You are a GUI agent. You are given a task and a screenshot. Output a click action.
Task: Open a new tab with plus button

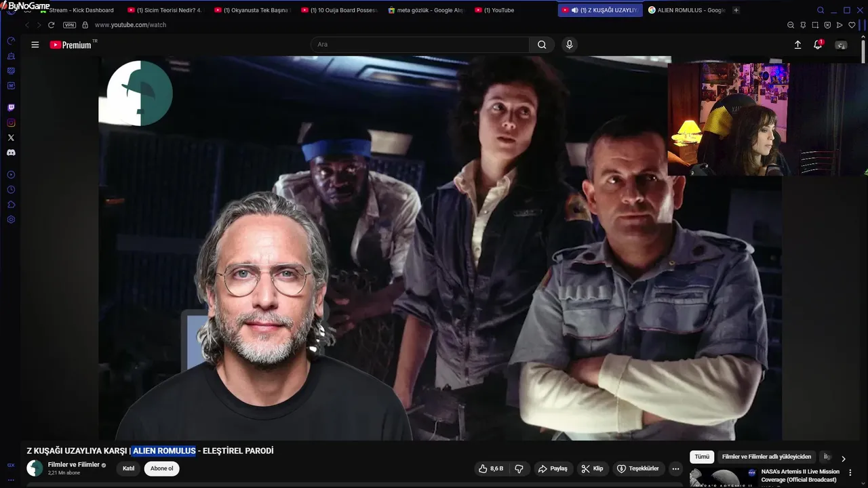[736, 10]
